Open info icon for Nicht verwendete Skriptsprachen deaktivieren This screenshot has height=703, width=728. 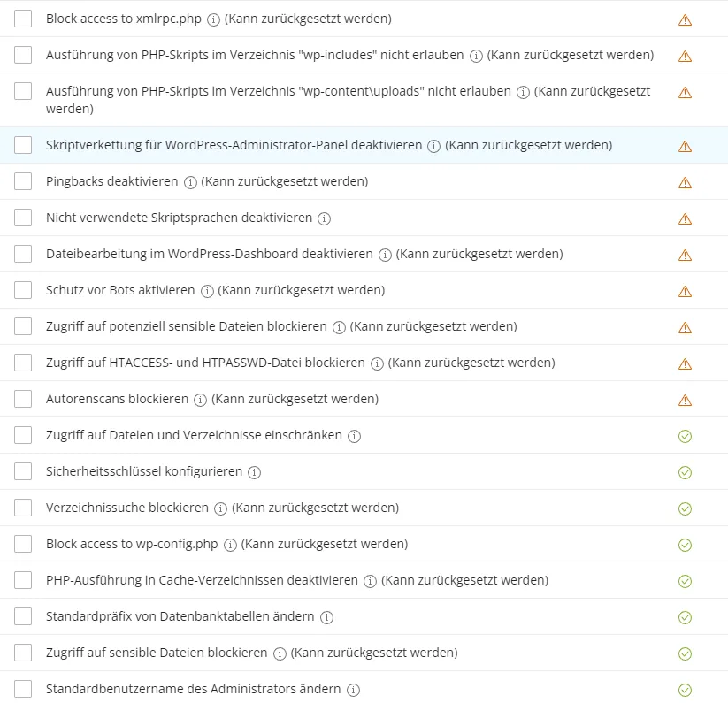tap(324, 218)
